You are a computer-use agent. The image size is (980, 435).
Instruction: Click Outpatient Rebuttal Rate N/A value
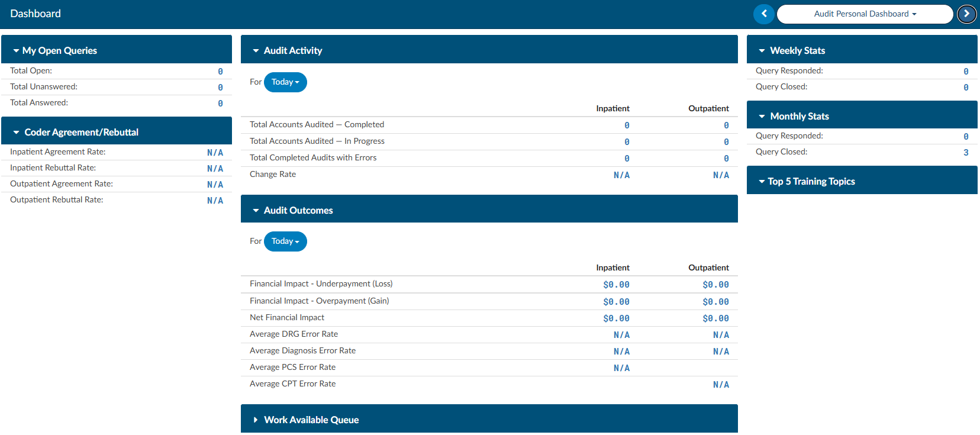(215, 200)
